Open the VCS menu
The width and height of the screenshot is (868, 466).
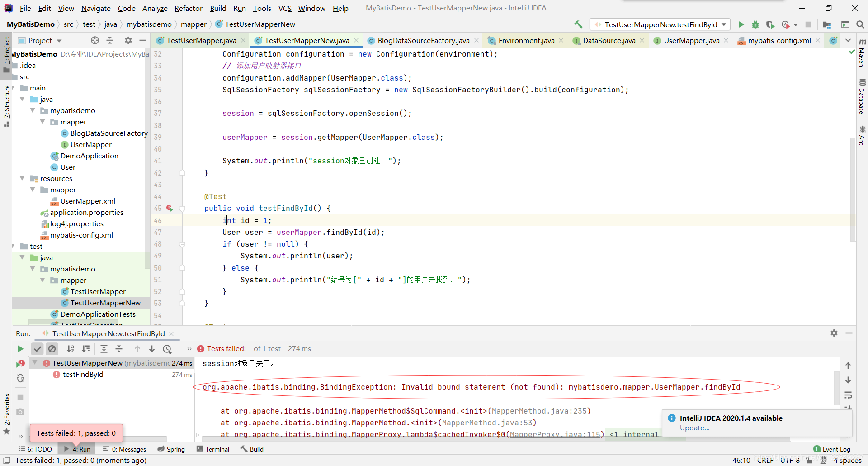click(x=285, y=8)
